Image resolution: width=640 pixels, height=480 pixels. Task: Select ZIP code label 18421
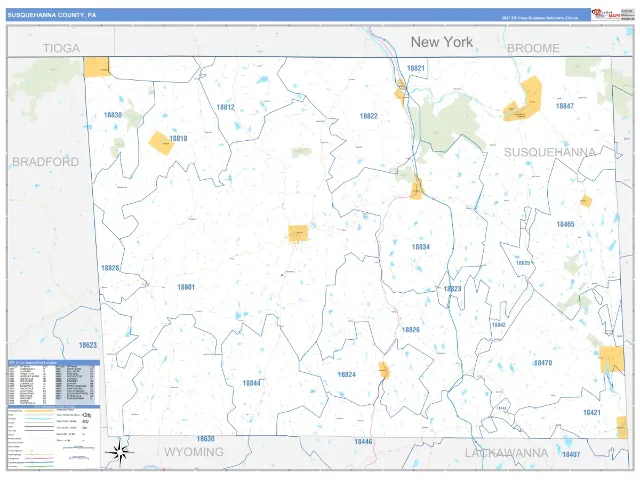point(591,413)
